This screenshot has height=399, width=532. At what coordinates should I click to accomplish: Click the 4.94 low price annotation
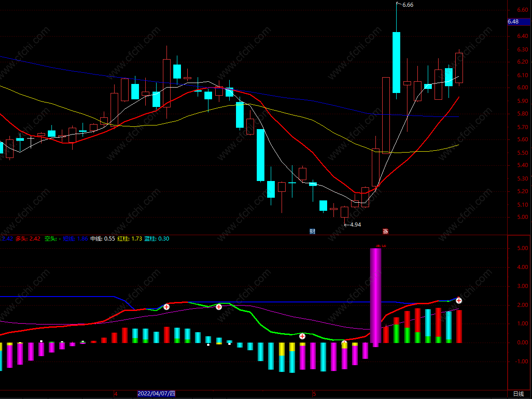pos(355,225)
